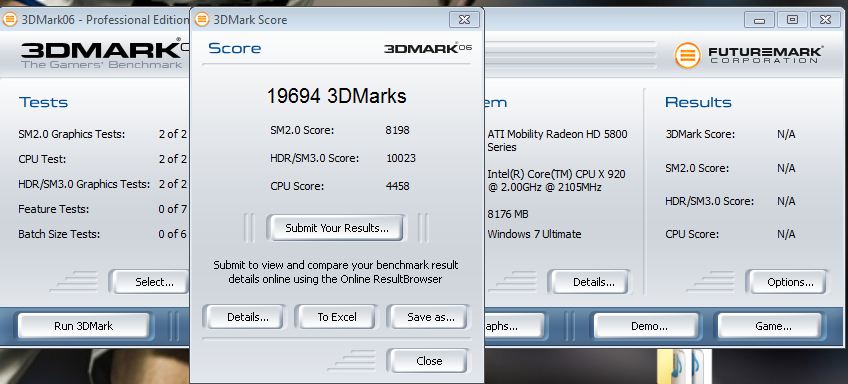Viewport: 848px width, 384px height.
Task: Click the 3DMark06 logo in Score dialog
Action: pos(428,48)
